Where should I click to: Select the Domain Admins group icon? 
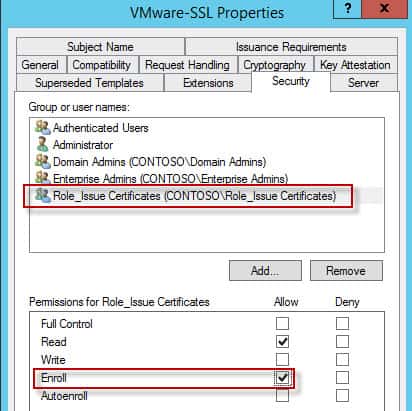(43, 162)
